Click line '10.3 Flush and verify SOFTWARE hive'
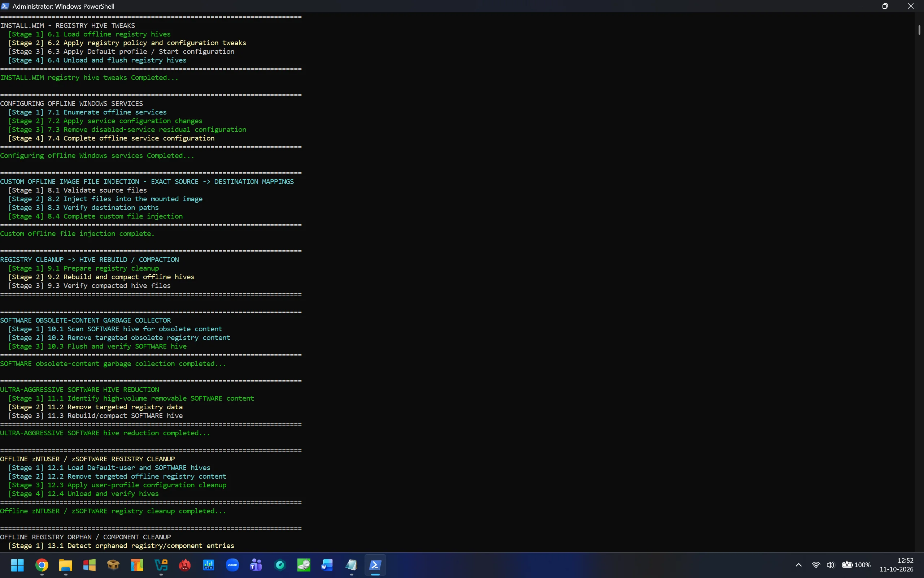 [97, 346]
